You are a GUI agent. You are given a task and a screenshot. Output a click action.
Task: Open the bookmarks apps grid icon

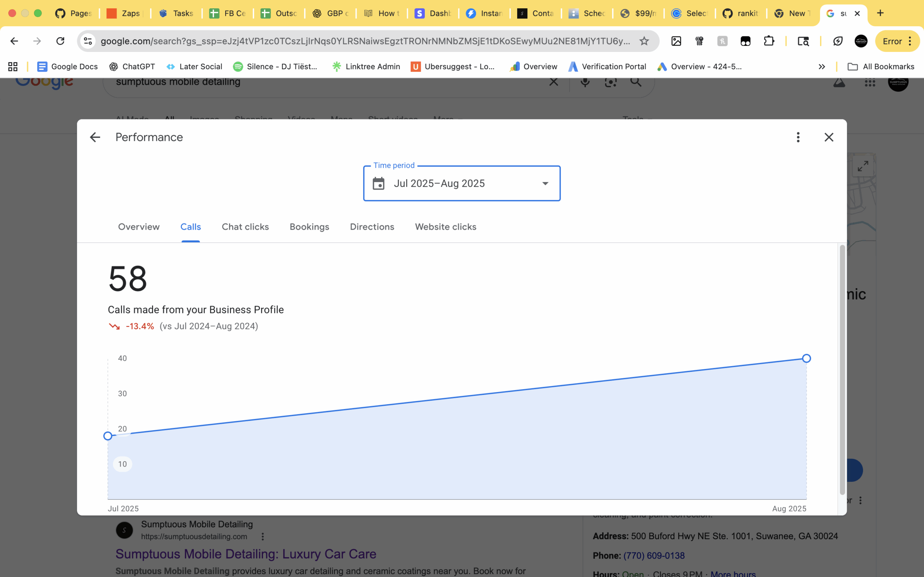pos(13,66)
